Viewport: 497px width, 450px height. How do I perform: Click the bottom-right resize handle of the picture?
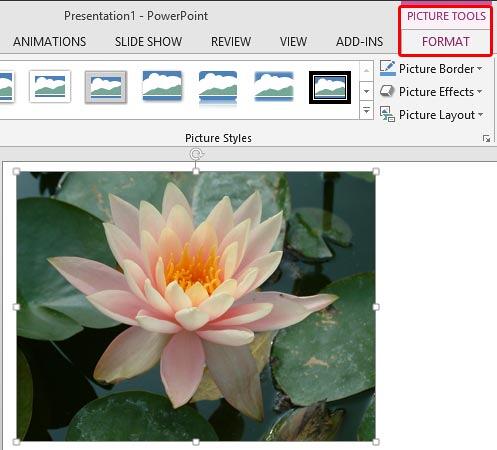376,442
